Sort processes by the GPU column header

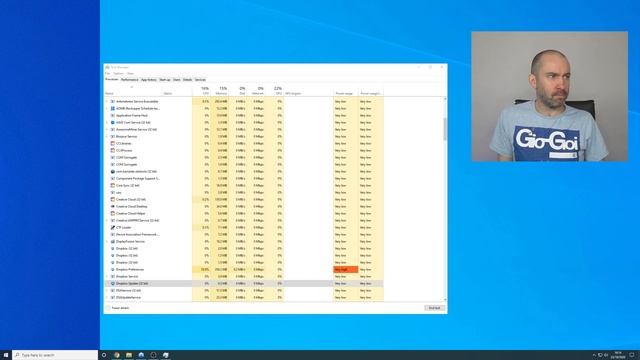(x=274, y=91)
